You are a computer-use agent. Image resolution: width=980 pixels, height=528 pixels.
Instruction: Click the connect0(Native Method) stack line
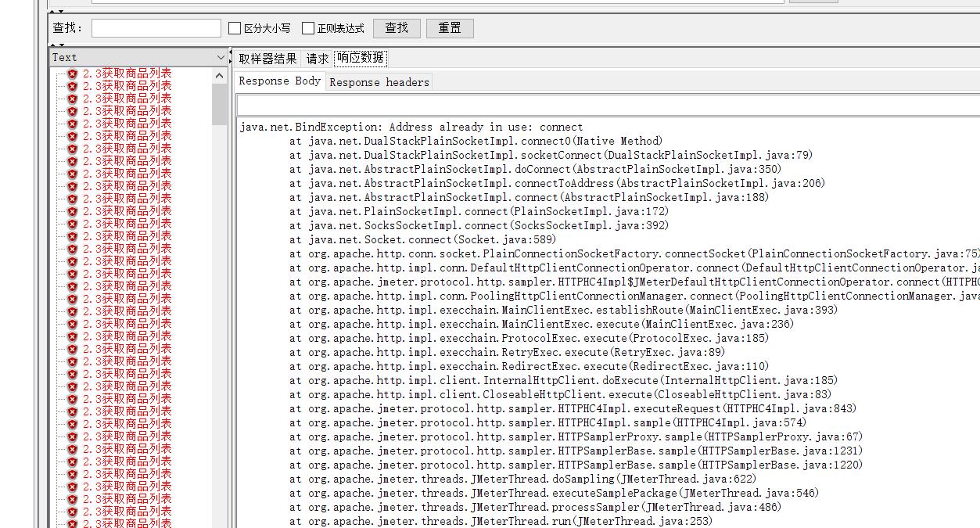476,141
